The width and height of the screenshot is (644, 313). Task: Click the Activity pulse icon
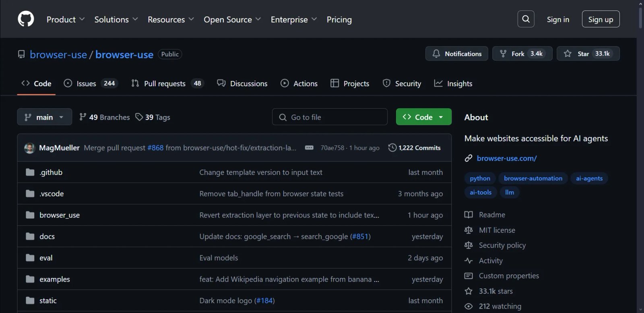coord(469,261)
